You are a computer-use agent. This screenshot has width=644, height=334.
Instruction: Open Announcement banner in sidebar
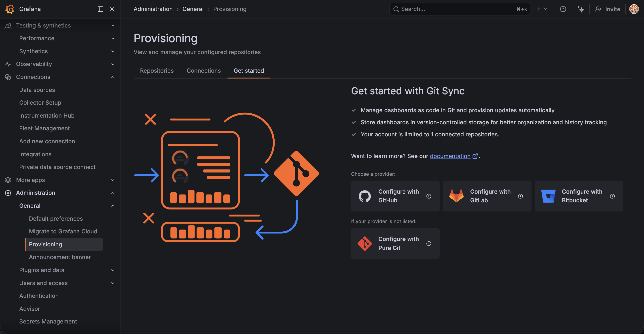pos(60,257)
